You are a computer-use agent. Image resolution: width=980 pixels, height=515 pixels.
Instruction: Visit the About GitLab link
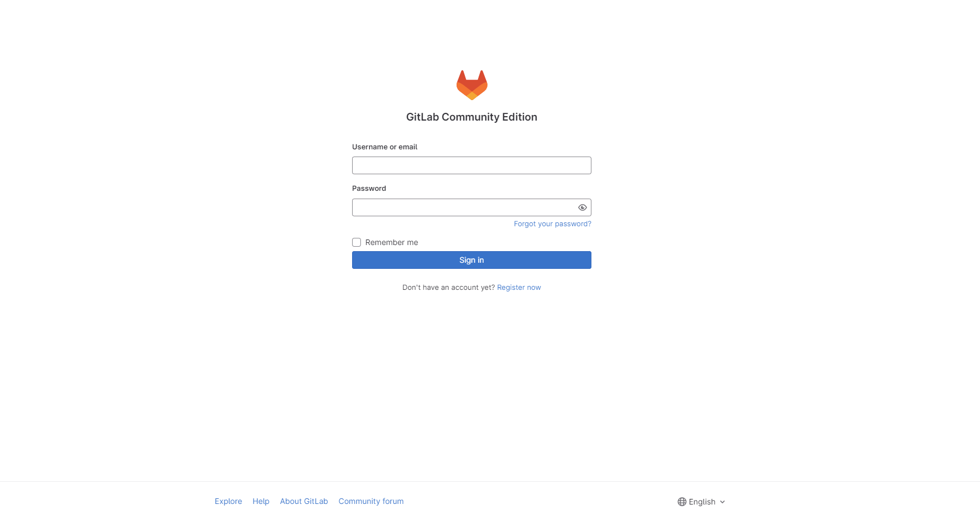tap(304, 501)
